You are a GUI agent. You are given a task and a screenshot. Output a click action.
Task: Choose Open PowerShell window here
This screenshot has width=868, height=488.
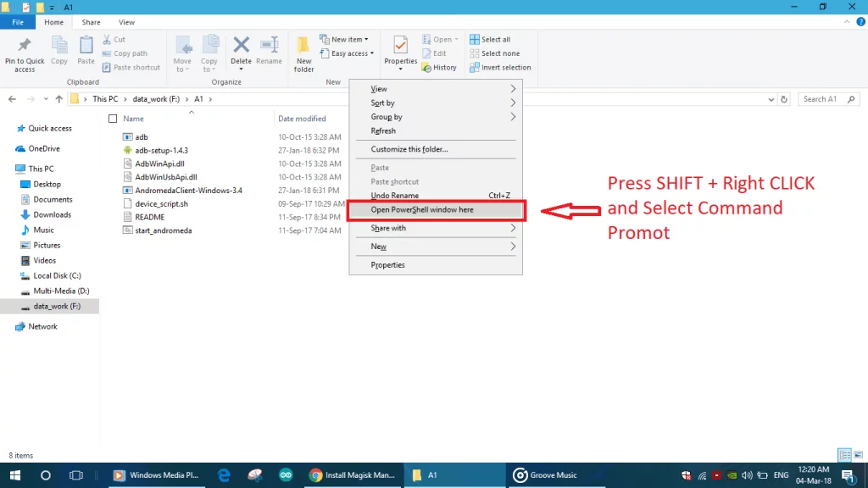pyautogui.click(x=422, y=209)
